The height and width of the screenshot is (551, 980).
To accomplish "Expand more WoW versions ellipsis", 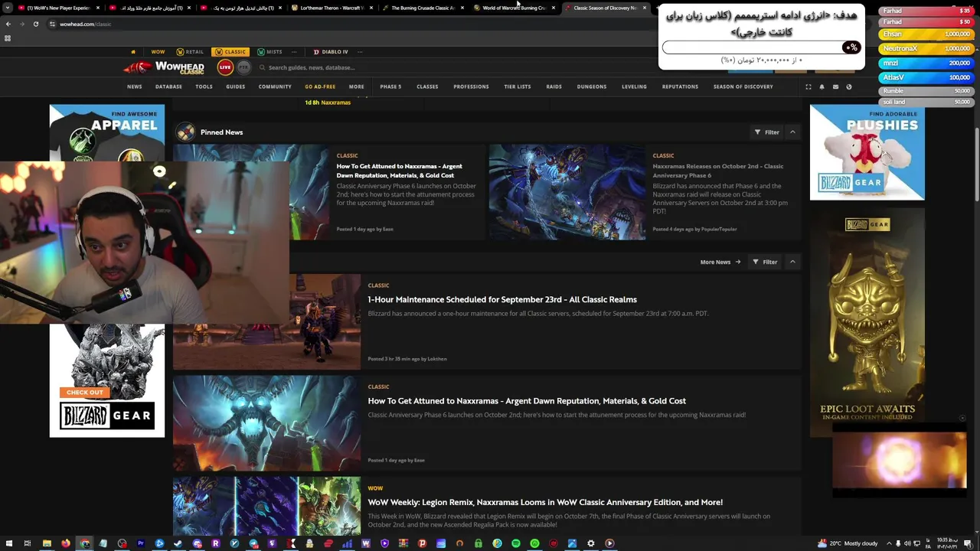I will pyautogui.click(x=295, y=52).
